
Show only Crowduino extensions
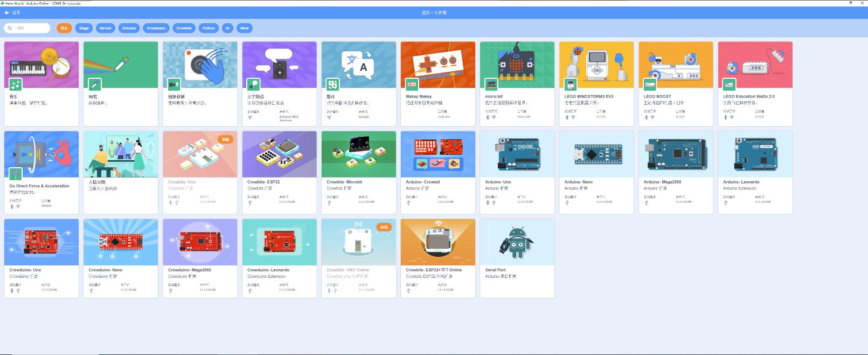point(156,28)
